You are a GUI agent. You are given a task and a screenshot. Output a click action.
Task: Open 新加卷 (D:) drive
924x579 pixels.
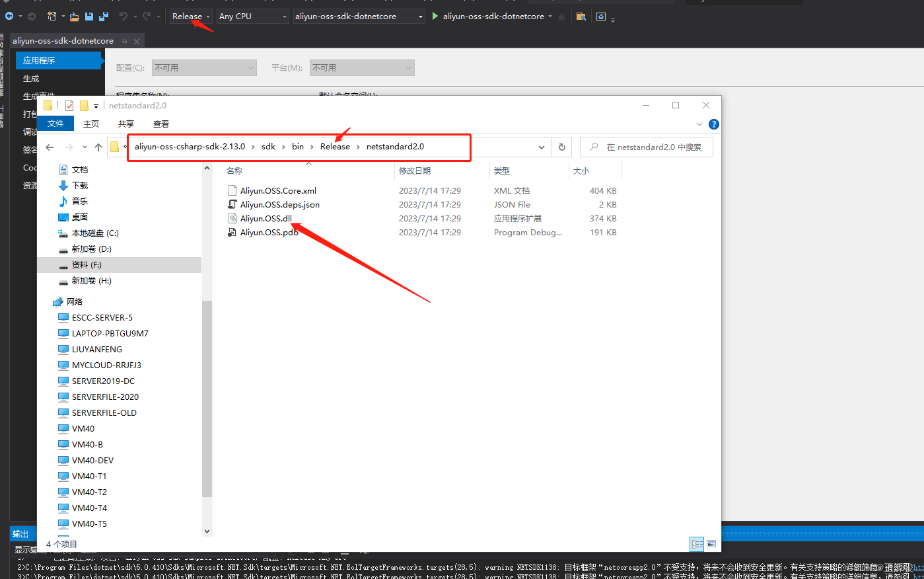pos(91,249)
